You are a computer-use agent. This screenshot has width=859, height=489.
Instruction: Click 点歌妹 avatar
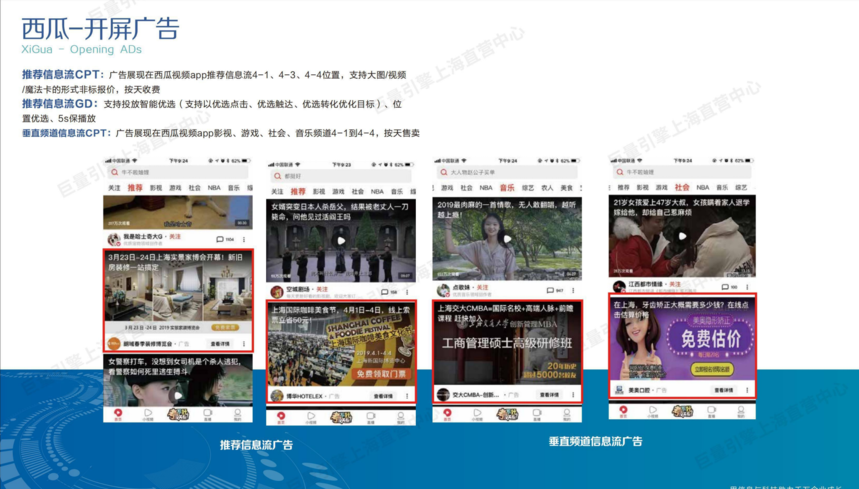[x=443, y=290]
